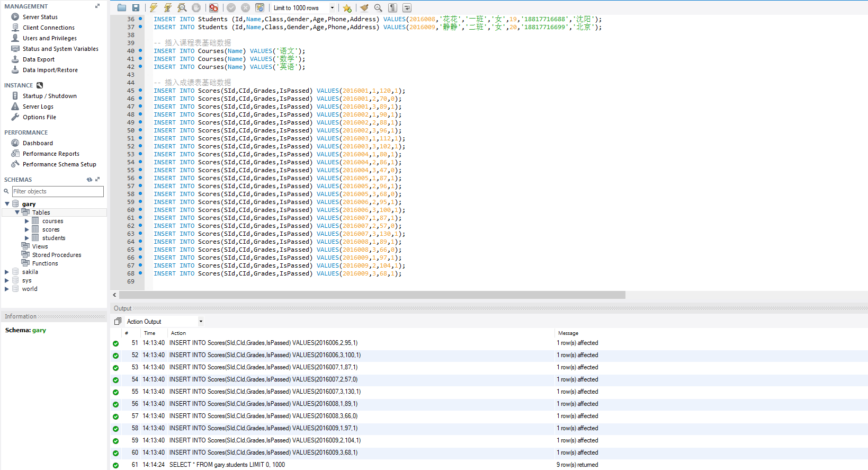Click the Options File wrench icon
This screenshot has height=470, width=868.
coord(15,117)
